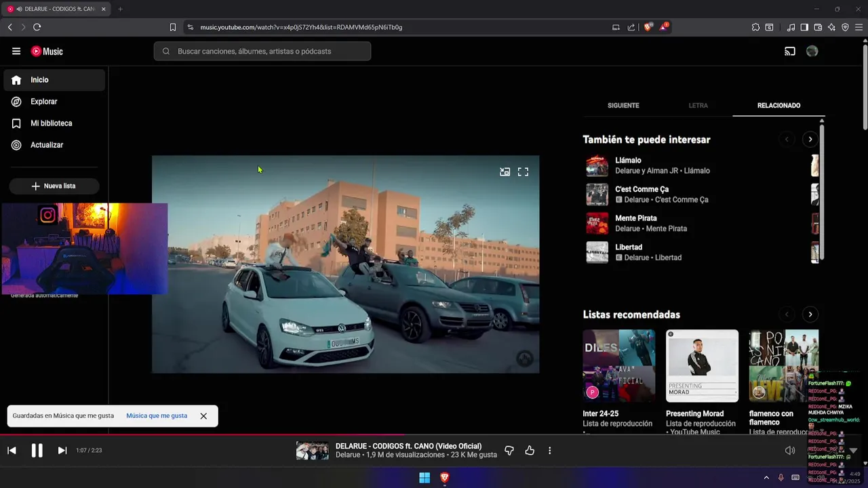The height and width of the screenshot is (488, 868).
Task: Show next 'Listas recomendadas' items
Action: click(x=810, y=314)
